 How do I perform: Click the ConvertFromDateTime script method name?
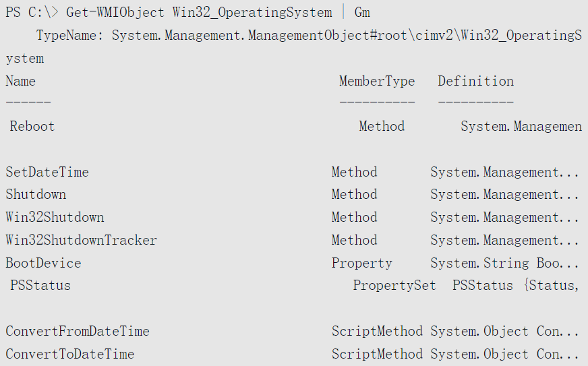point(78,331)
